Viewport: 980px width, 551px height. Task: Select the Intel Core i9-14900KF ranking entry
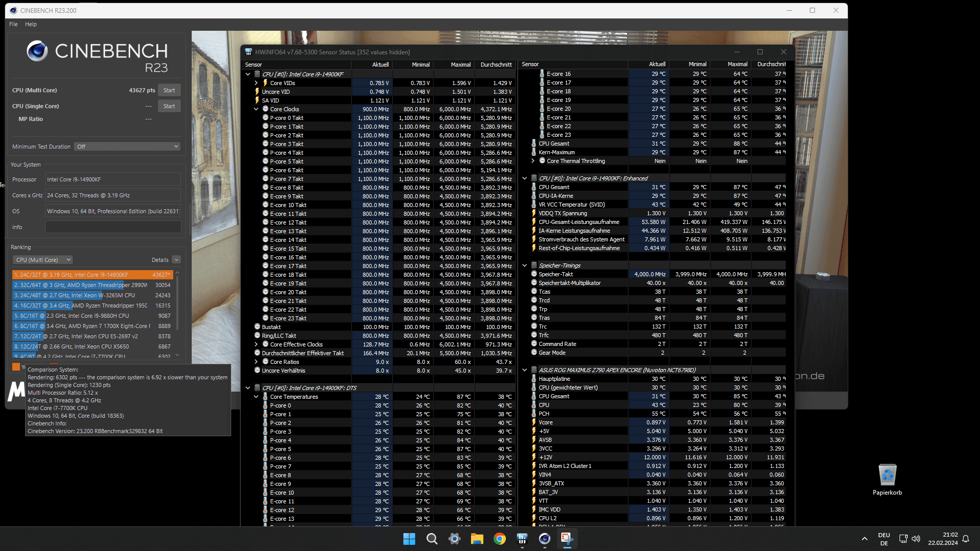[x=92, y=275]
